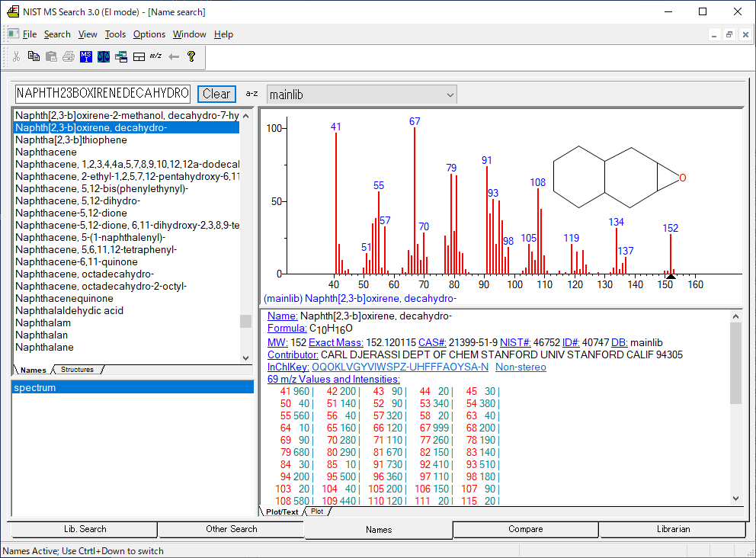Select Naphthacene-5,12-dione in names list
756x558 pixels.
(127, 213)
